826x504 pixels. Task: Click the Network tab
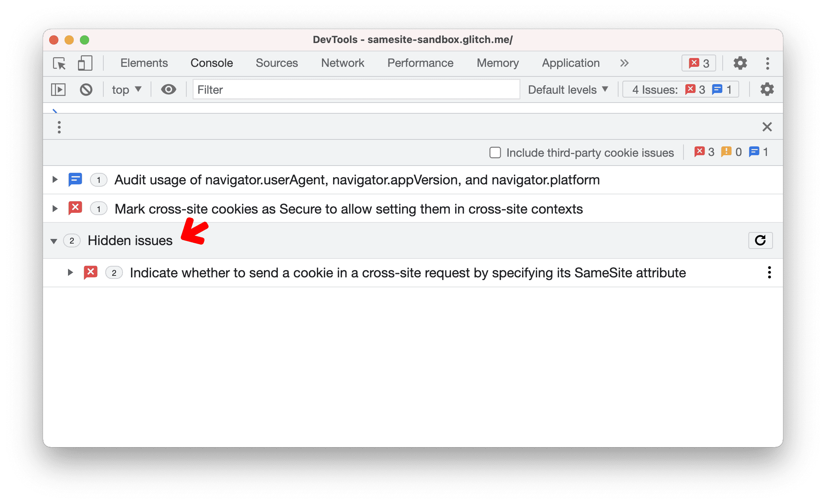pyautogui.click(x=343, y=63)
